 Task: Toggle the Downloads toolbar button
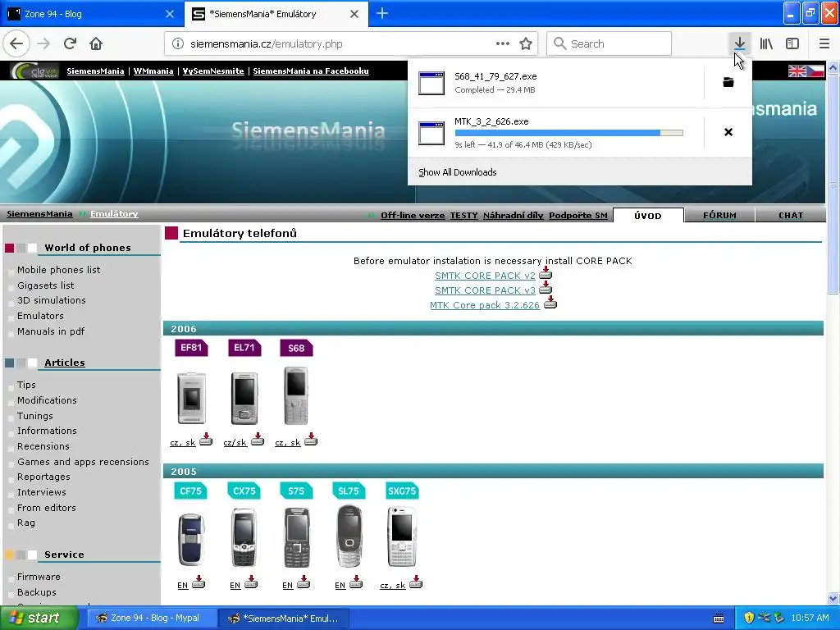739,43
